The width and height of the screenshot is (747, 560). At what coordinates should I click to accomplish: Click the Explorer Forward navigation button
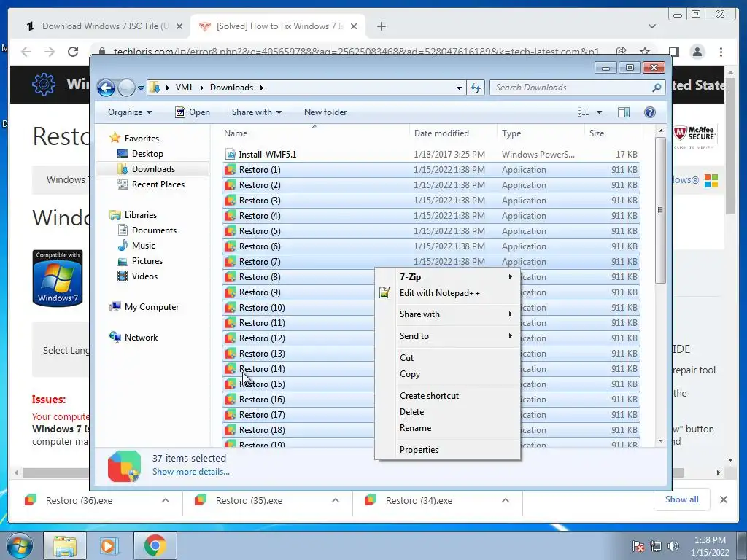pos(126,87)
